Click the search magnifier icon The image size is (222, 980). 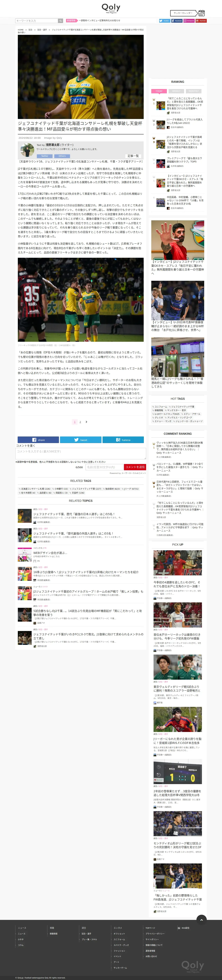[60, 21]
